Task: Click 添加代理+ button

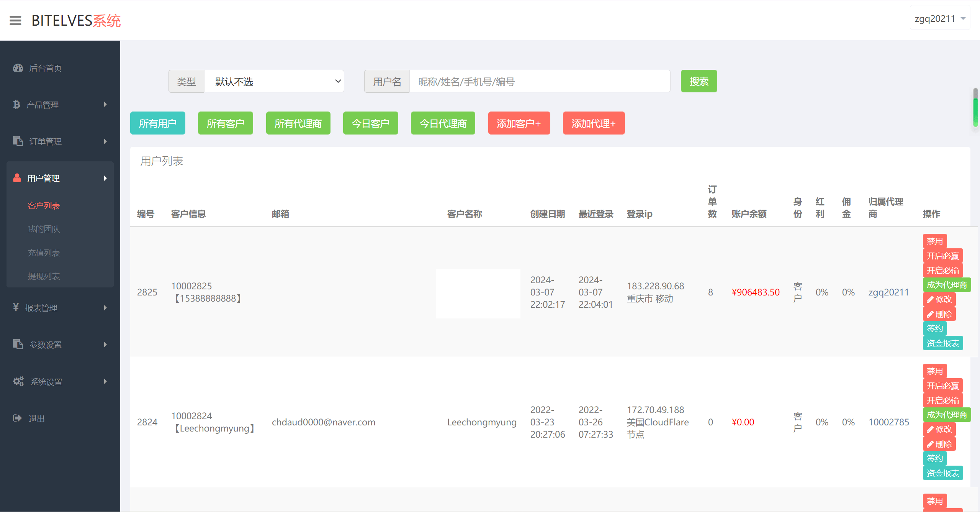Action: 593,123
